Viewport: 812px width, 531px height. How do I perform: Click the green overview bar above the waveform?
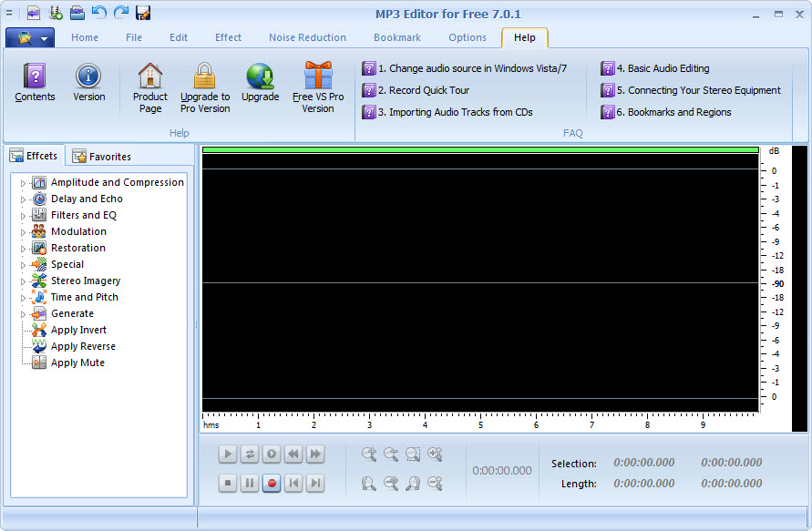(480, 150)
